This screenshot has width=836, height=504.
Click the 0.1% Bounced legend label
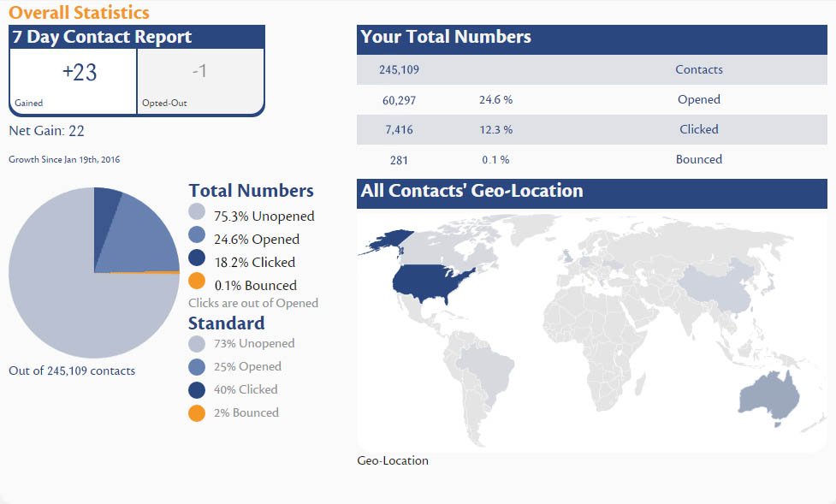tap(255, 286)
